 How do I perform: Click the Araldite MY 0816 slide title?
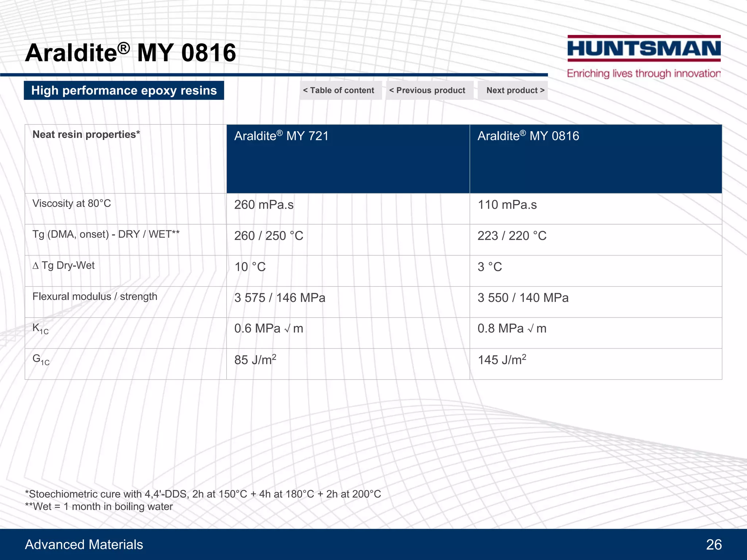[x=131, y=53]
